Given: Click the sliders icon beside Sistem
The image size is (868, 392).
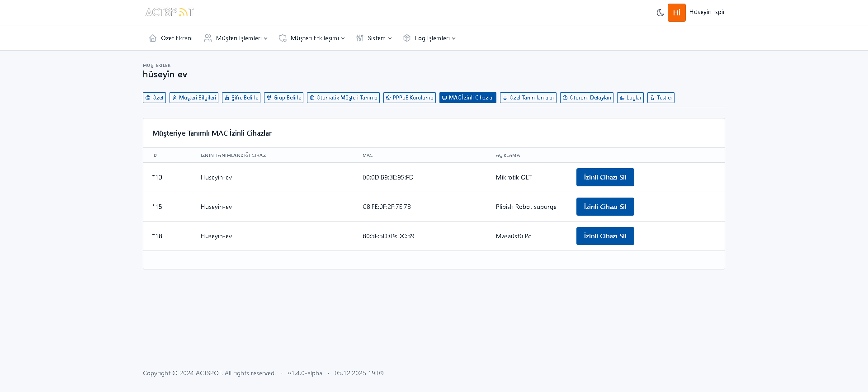Looking at the screenshot, I should (360, 38).
